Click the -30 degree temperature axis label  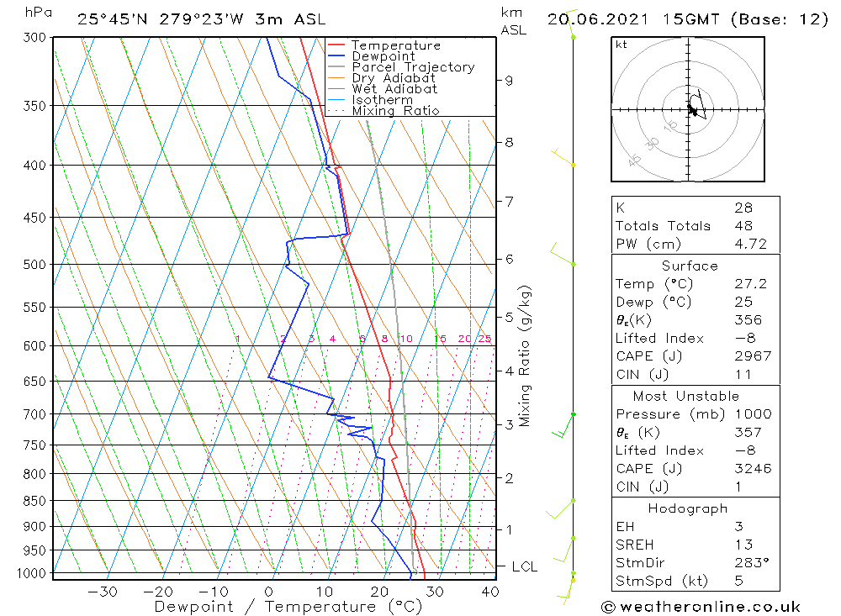point(102,592)
